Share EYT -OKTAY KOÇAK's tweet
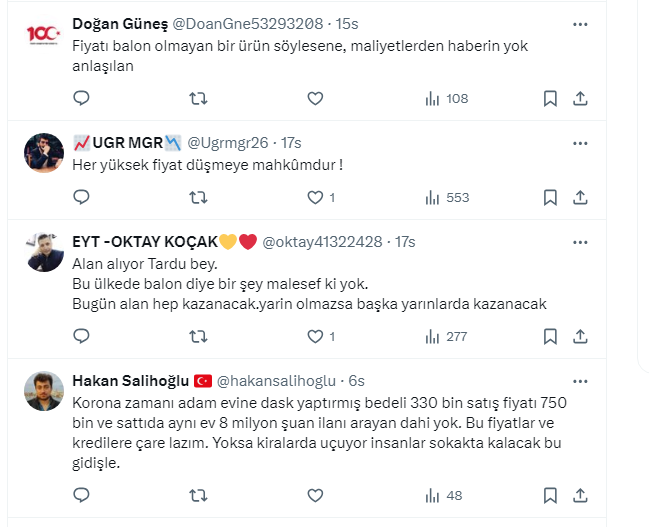Screen dimensions: 649x527 (x=581, y=336)
